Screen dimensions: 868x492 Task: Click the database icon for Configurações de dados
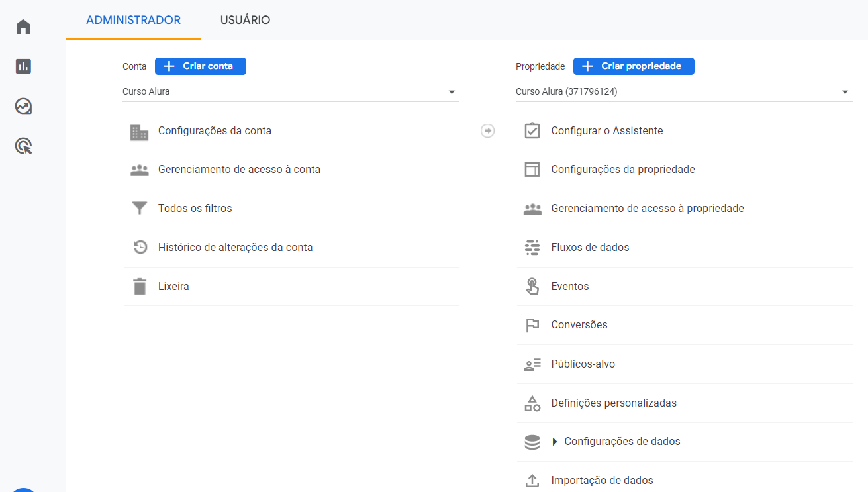(x=532, y=442)
